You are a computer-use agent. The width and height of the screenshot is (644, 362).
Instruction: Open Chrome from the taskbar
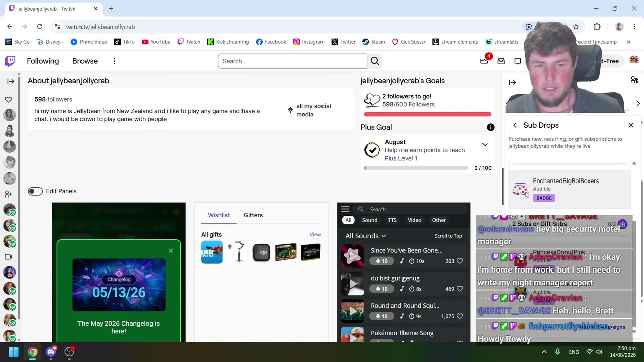coord(32,352)
